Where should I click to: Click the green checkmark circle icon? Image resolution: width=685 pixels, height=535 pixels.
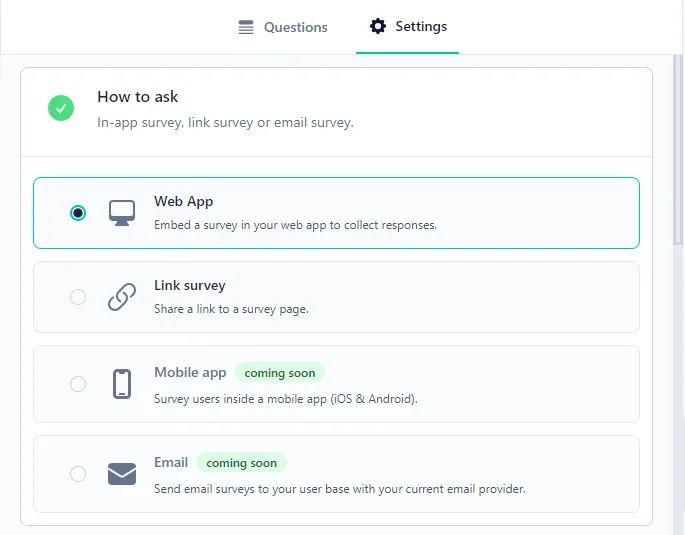pyautogui.click(x=61, y=108)
